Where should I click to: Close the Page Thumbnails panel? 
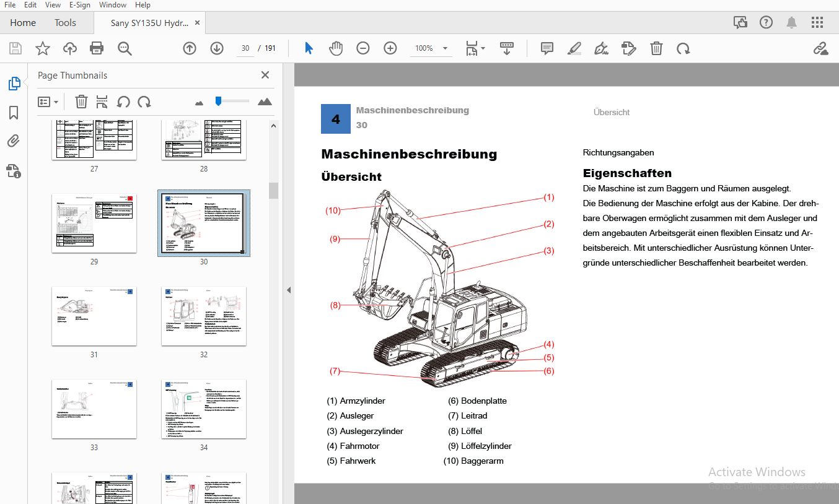click(265, 75)
